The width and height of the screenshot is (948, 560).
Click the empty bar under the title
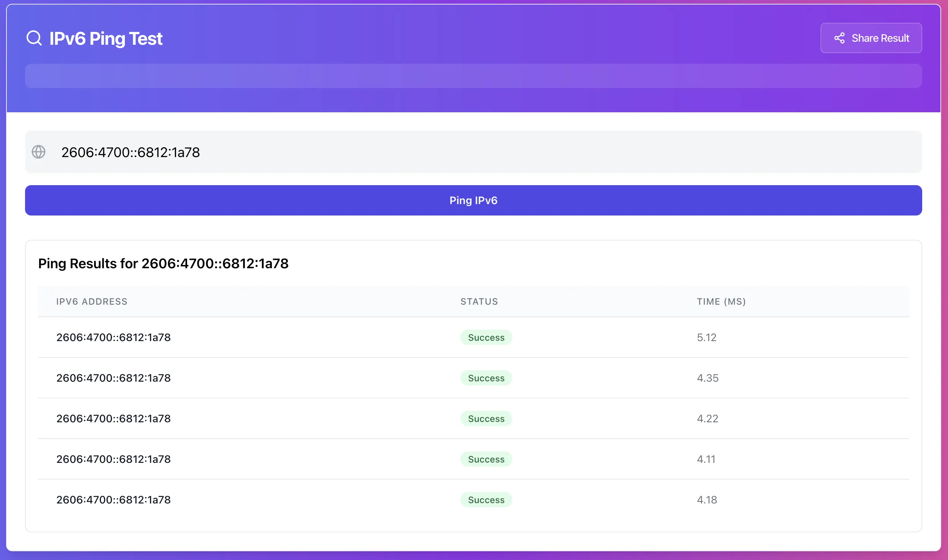coord(473,76)
